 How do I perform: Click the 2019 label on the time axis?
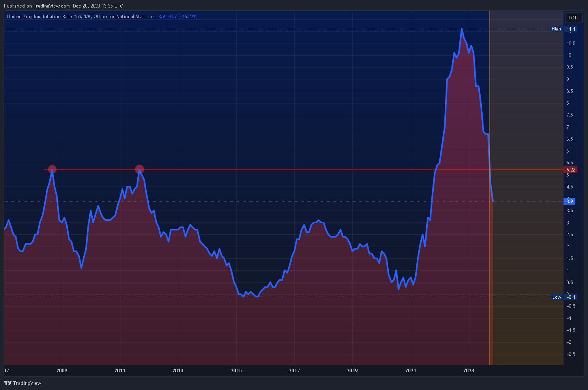point(352,371)
